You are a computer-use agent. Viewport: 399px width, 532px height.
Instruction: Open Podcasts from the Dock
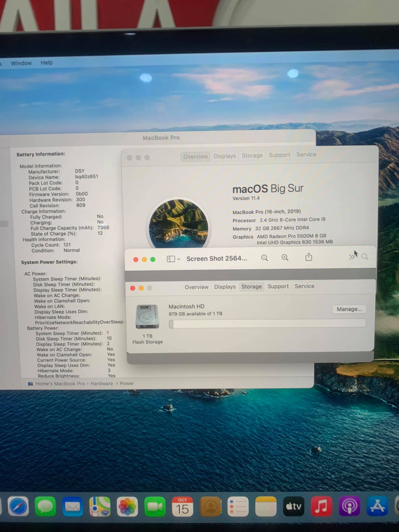click(349, 507)
